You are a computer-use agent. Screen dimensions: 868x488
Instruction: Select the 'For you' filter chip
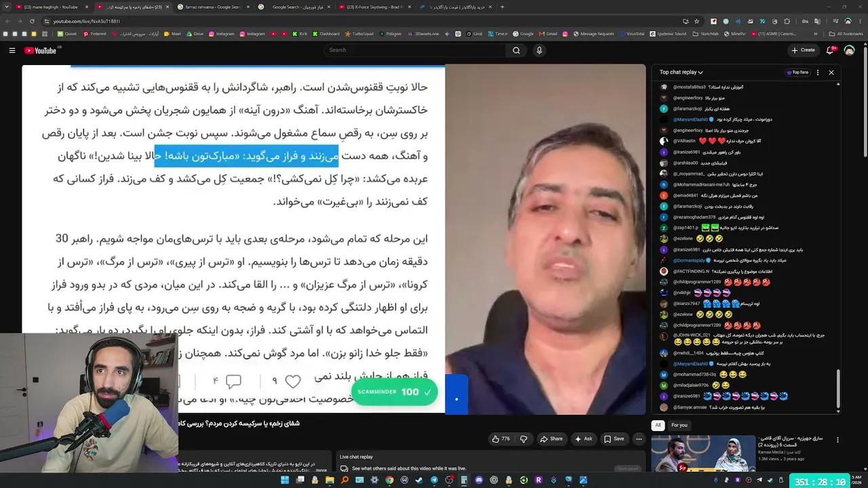pos(679,425)
